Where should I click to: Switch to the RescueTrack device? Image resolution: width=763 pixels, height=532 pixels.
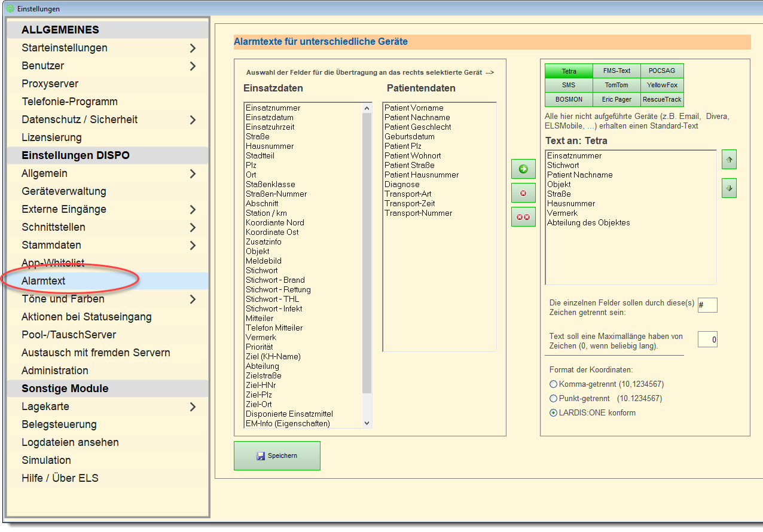pos(662,100)
